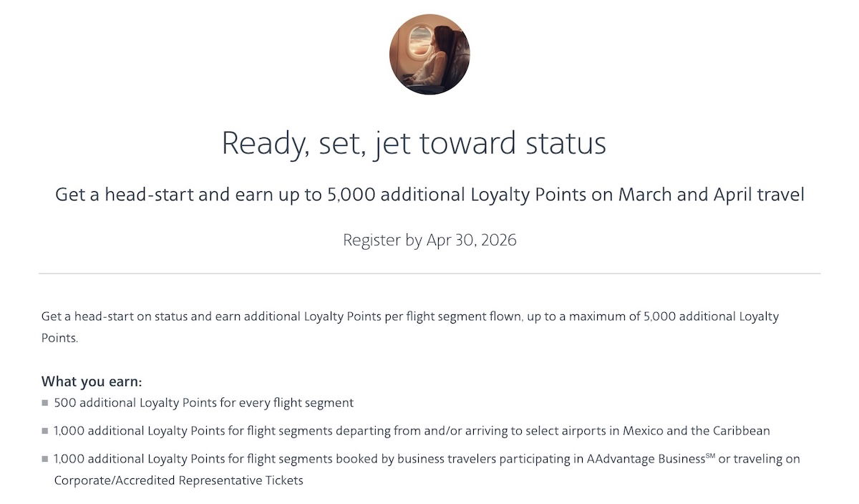Click the "What you earn:" heading
859x504 pixels.
92,381
